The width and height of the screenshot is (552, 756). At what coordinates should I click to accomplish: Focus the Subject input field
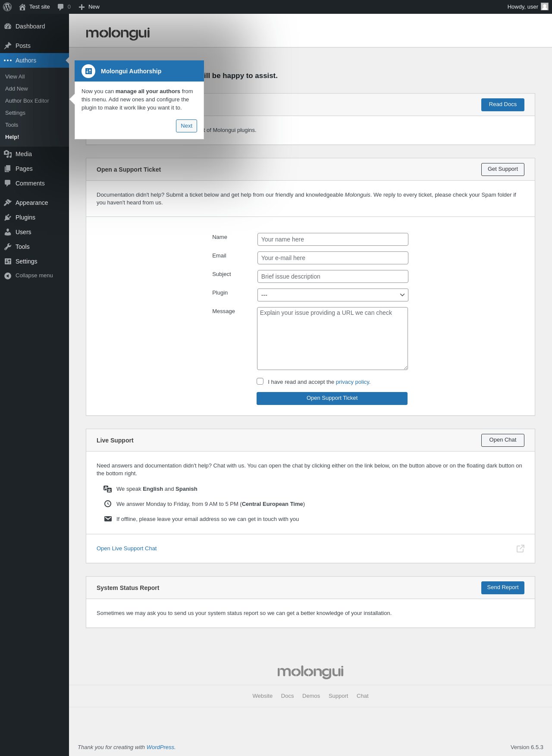coord(333,276)
